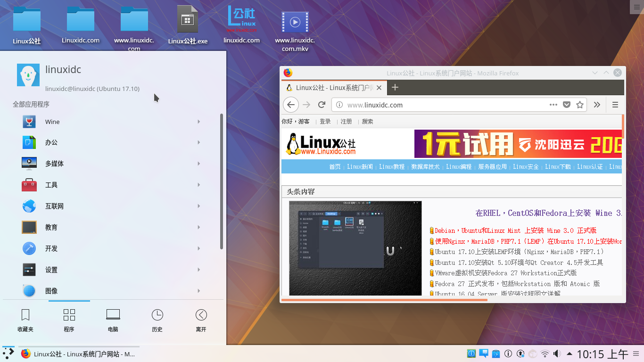The image size is (644, 362).
Task: Click Firefox back arrow button
Action: pyautogui.click(x=291, y=105)
